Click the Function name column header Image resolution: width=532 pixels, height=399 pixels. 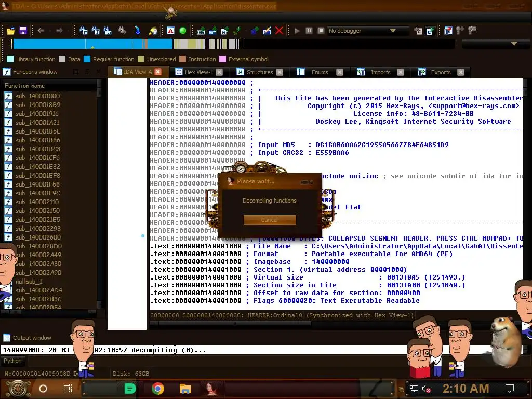[x=50, y=86]
